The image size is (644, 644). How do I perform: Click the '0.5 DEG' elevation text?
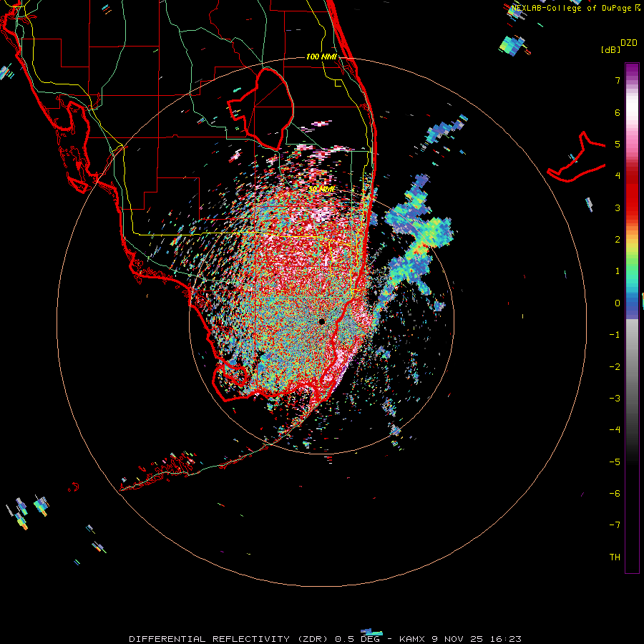point(357,639)
